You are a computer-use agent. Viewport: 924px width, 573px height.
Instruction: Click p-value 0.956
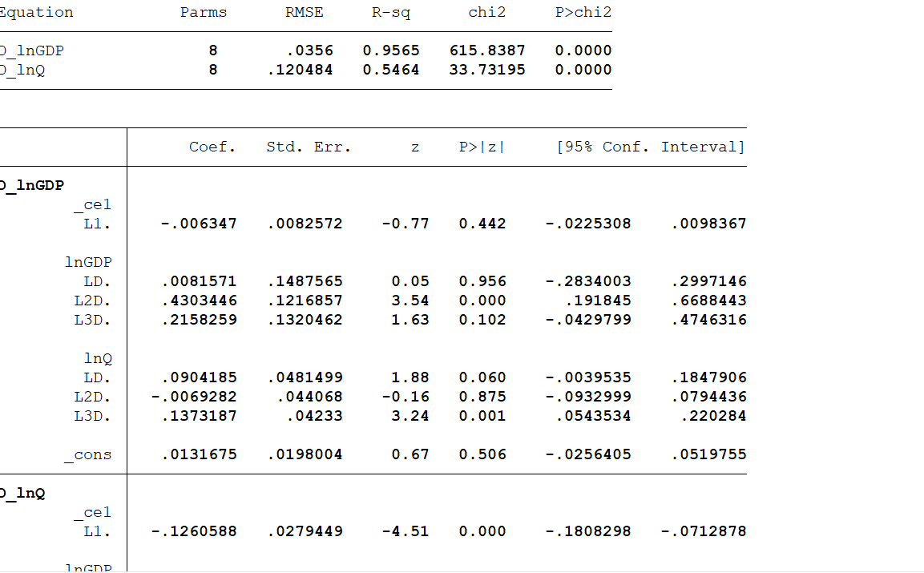point(482,281)
